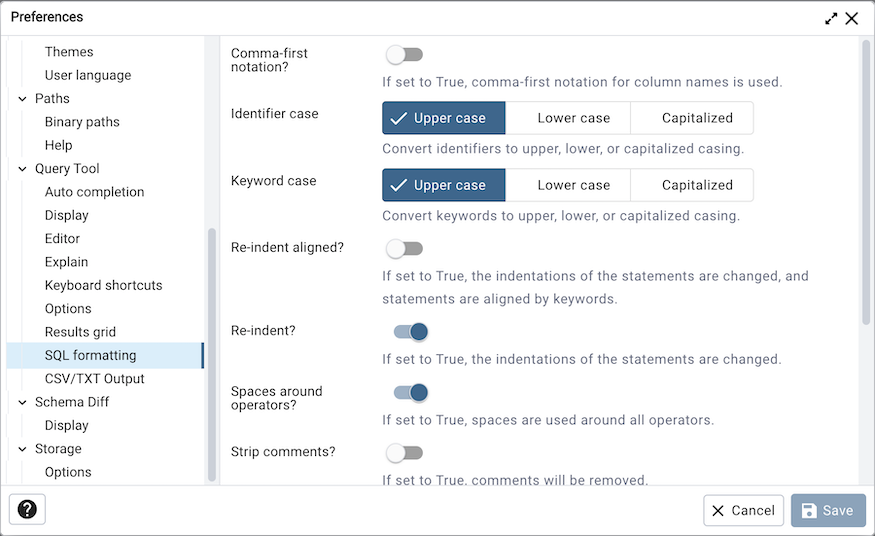
Task: Collapse the Query Tool tree node
Action: (22, 169)
